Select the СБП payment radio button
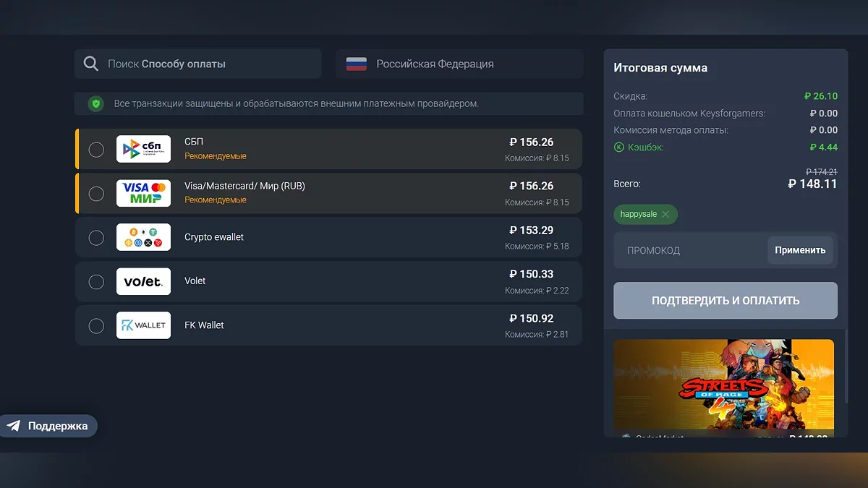Image resolution: width=868 pixels, height=488 pixels. (x=96, y=150)
